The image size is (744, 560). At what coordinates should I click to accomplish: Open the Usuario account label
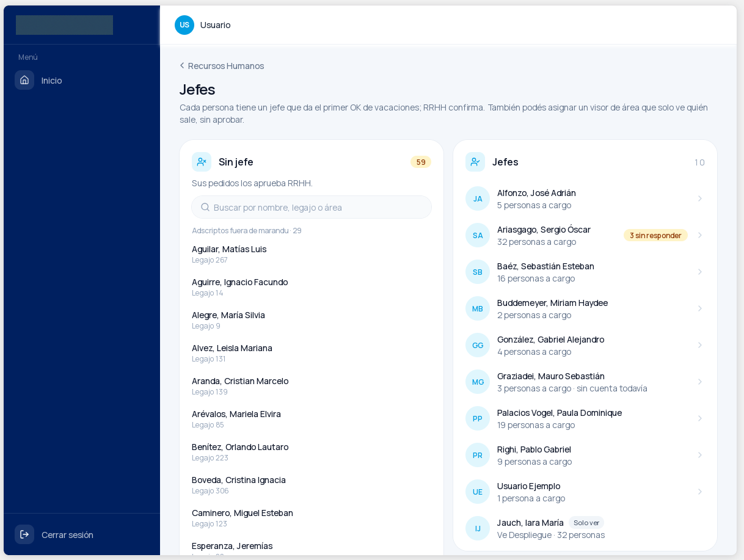point(216,25)
